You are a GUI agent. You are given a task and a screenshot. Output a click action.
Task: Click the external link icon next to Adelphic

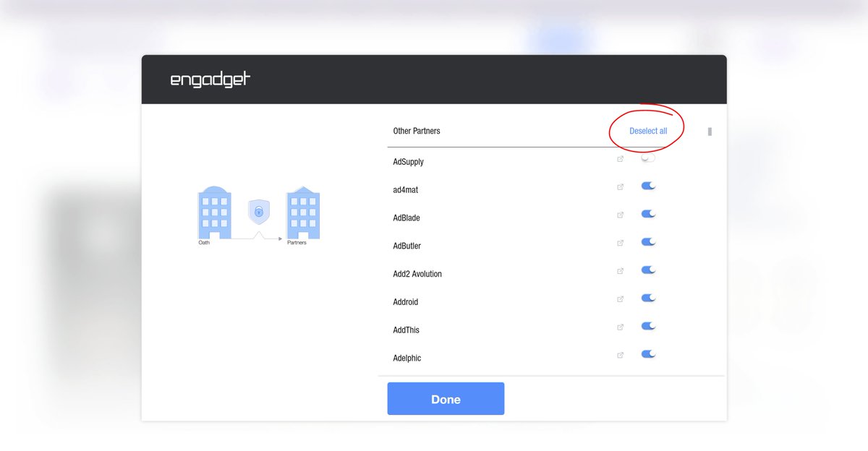[620, 355]
